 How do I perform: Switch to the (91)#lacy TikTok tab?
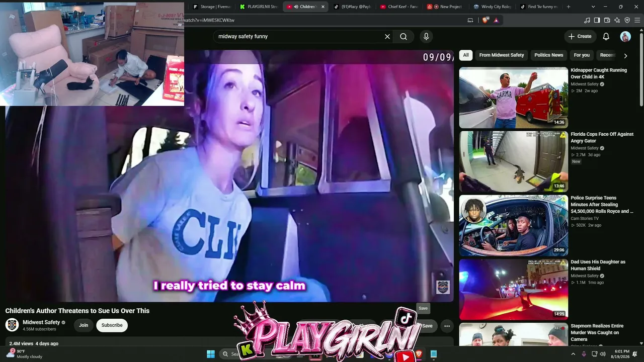[352, 7]
